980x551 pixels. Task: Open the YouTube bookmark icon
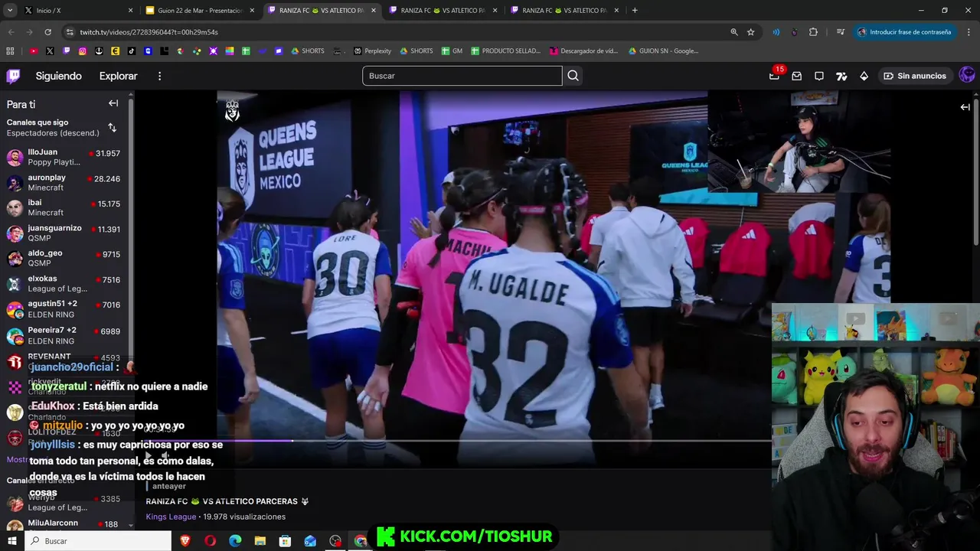tap(34, 51)
